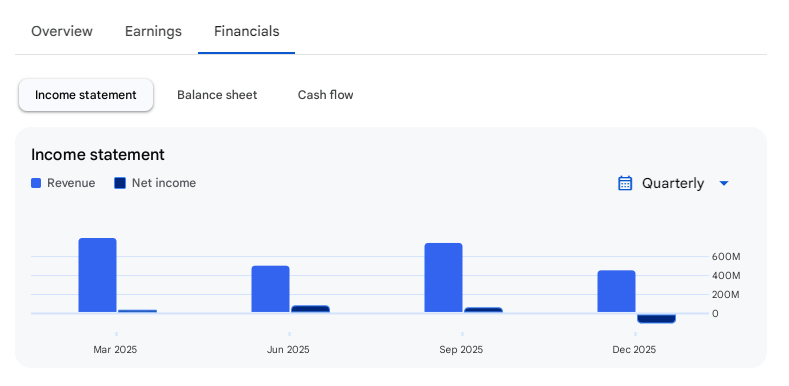This screenshot has width=789, height=386.
Task: Click the Jun 2025 axis label
Action: [288, 350]
